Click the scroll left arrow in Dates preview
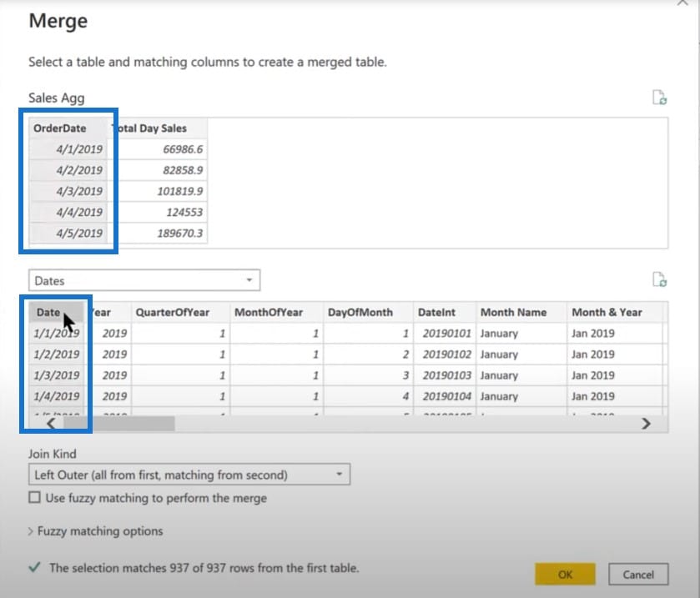Screen dimensions: 700x598 tap(51, 424)
